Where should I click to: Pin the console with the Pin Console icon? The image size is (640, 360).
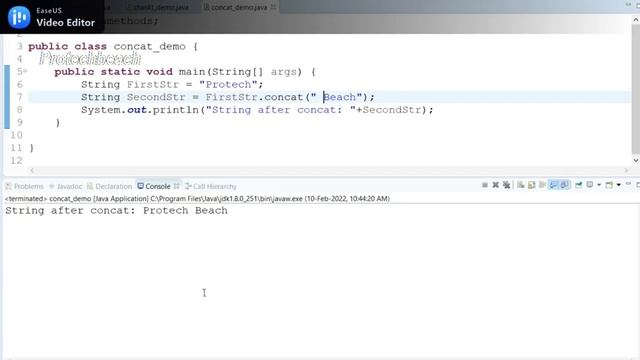tap(578, 185)
